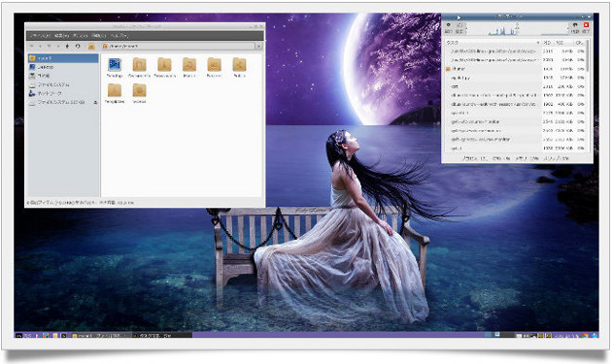Open ゴミ箱 trash in the sidebar

63,76
